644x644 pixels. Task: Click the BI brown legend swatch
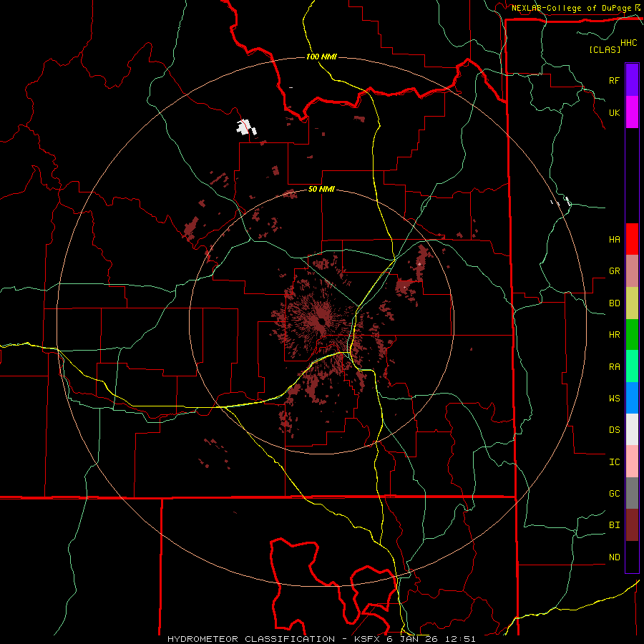(632, 525)
